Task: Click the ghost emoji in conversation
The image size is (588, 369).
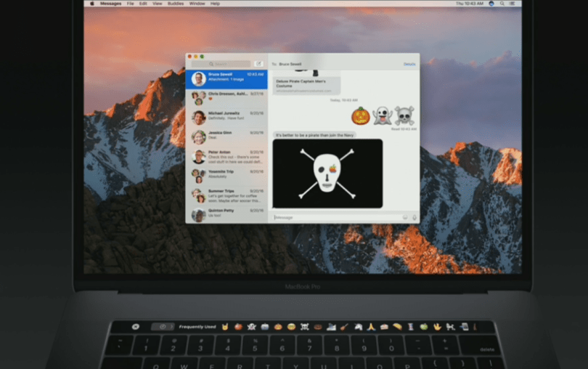Action: click(382, 115)
